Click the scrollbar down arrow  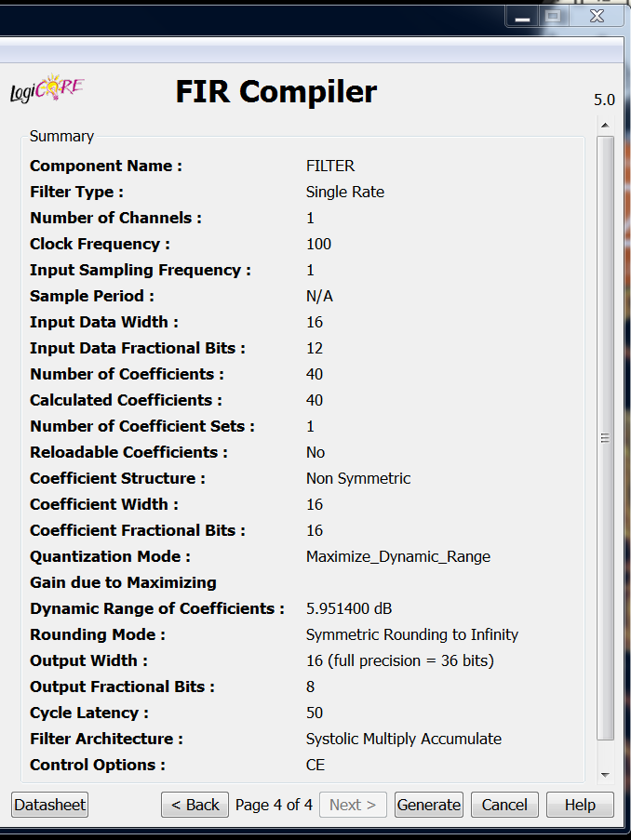[x=605, y=775]
